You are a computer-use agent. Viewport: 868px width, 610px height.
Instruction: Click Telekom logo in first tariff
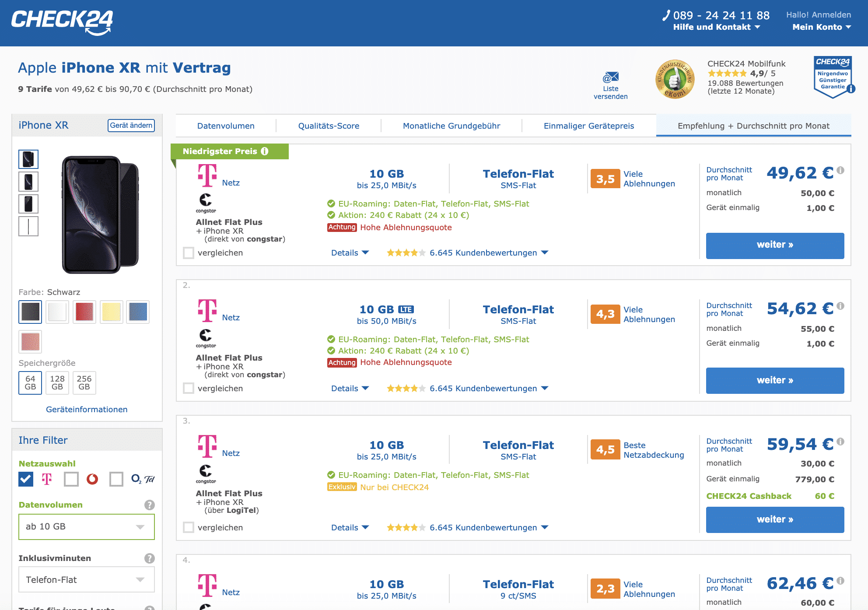207,175
